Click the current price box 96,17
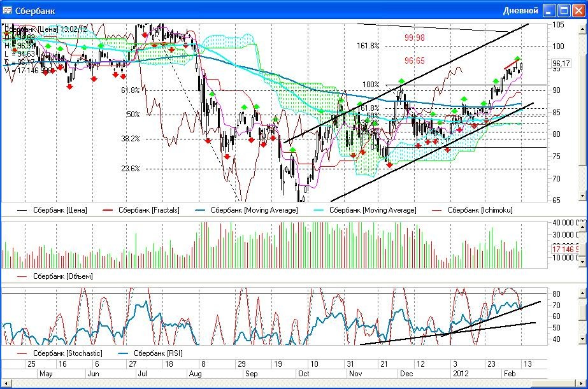Viewport: 588px width, 389px height. (561, 63)
